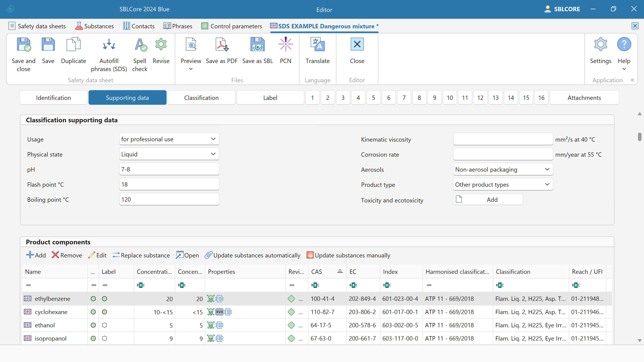Export using Save as PDF

pyautogui.click(x=222, y=44)
